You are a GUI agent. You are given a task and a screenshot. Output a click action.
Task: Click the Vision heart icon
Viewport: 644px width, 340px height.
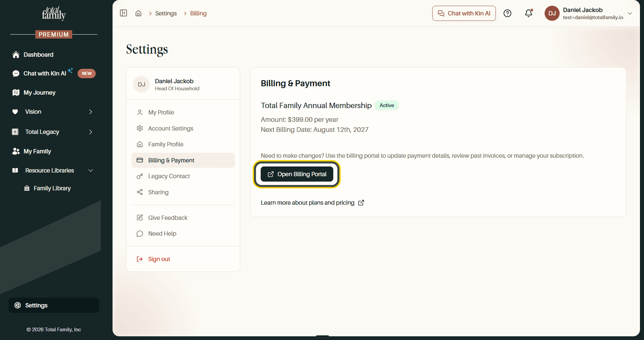coord(15,112)
